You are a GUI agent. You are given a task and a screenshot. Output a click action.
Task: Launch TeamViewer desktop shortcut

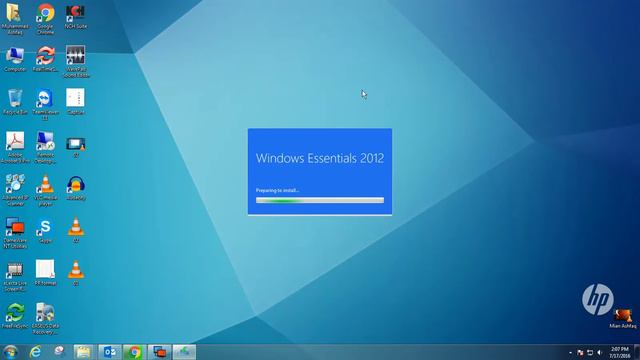coord(45,104)
